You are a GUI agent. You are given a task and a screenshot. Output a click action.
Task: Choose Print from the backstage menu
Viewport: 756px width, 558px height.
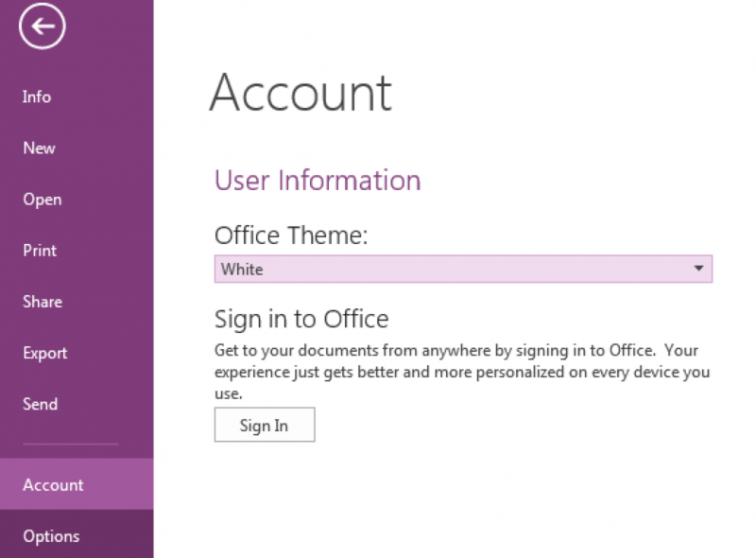[x=40, y=251]
